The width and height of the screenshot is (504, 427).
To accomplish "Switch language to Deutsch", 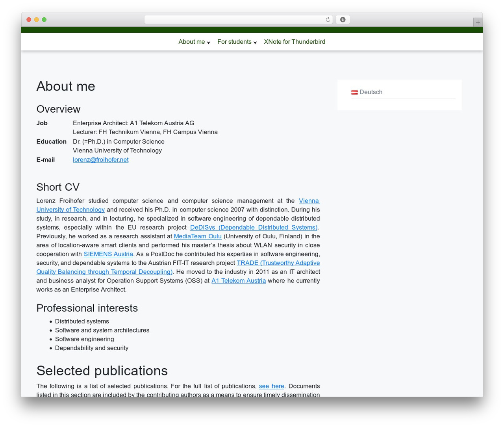I will pos(371,92).
